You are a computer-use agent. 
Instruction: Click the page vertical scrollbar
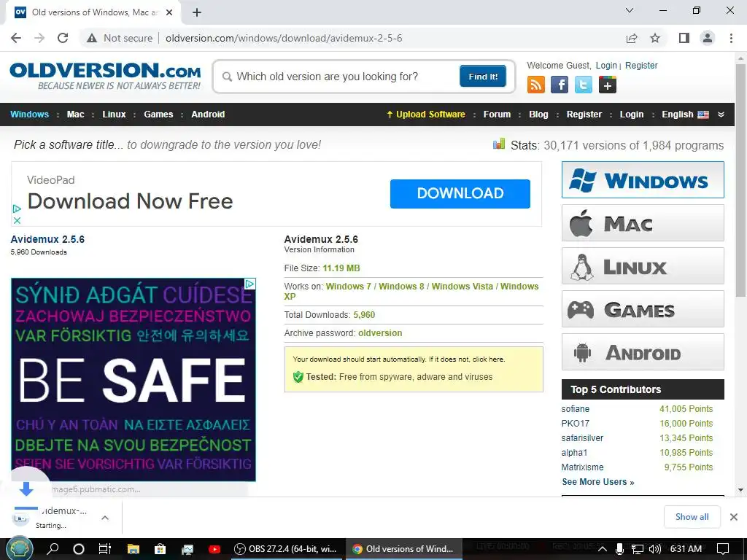[x=740, y=181]
